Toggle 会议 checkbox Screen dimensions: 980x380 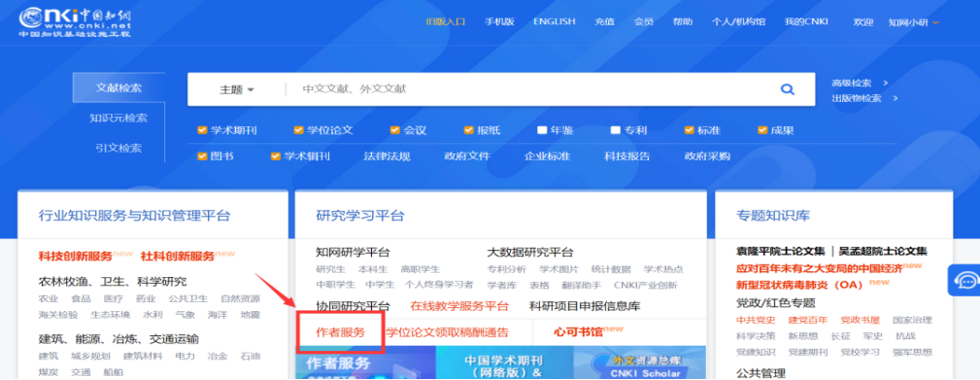[395, 130]
